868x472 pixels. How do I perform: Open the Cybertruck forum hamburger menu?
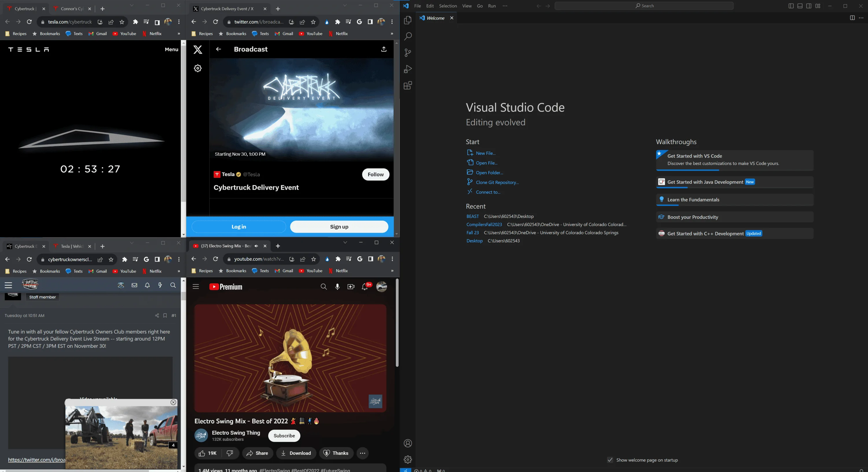[x=8, y=285]
